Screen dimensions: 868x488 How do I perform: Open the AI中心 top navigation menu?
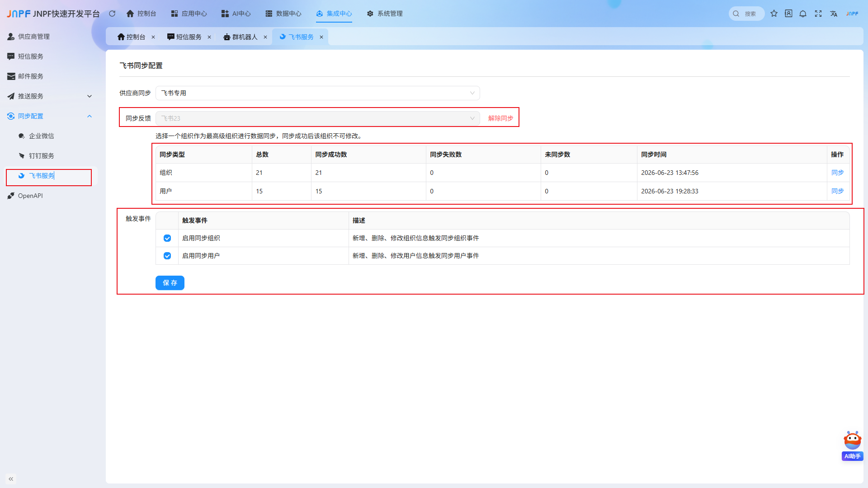pos(236,14)
